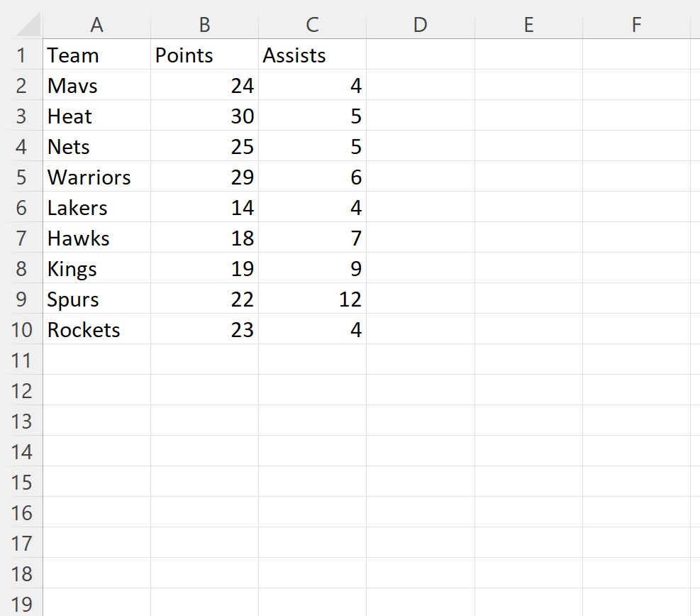
Task: Click the Team header cell
Action: 97,55
